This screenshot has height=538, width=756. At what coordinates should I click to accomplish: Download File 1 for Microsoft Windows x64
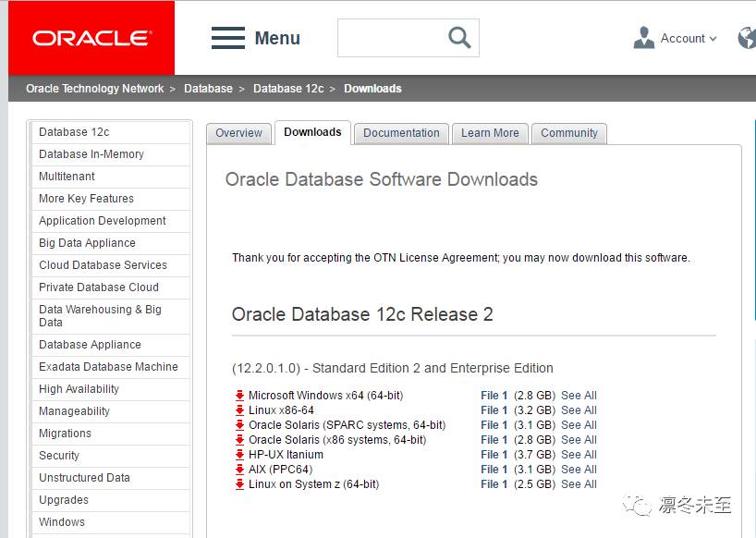tap(494, 396)
